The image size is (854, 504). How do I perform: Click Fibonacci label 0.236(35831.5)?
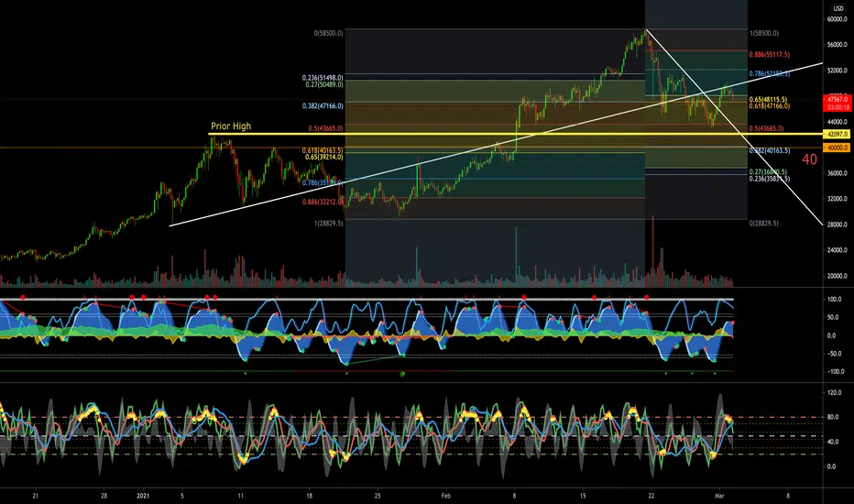coord(769,179)
